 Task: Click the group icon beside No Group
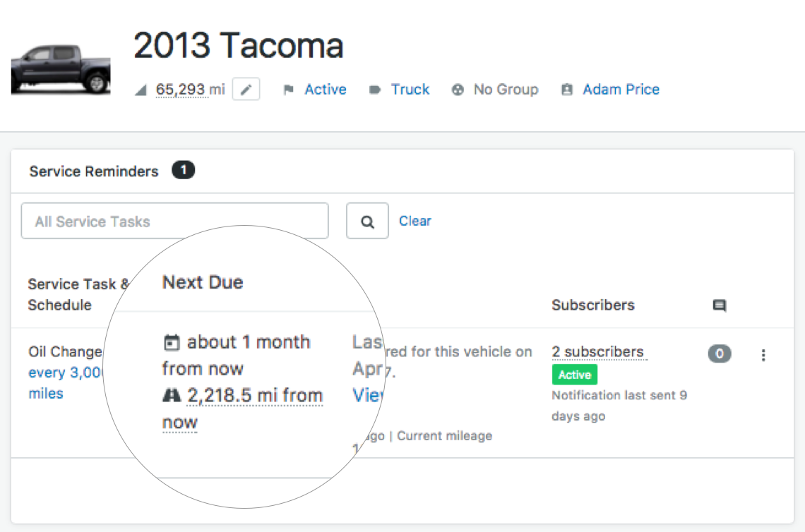click(458, 90)
